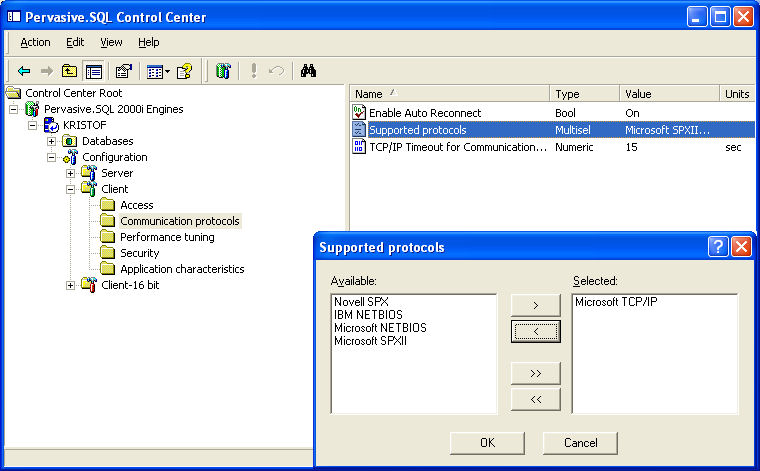This screenshot has width=760, height=471.
Task: Click the TCP/IP Timeout row icon
Action: tap(359, 146)
